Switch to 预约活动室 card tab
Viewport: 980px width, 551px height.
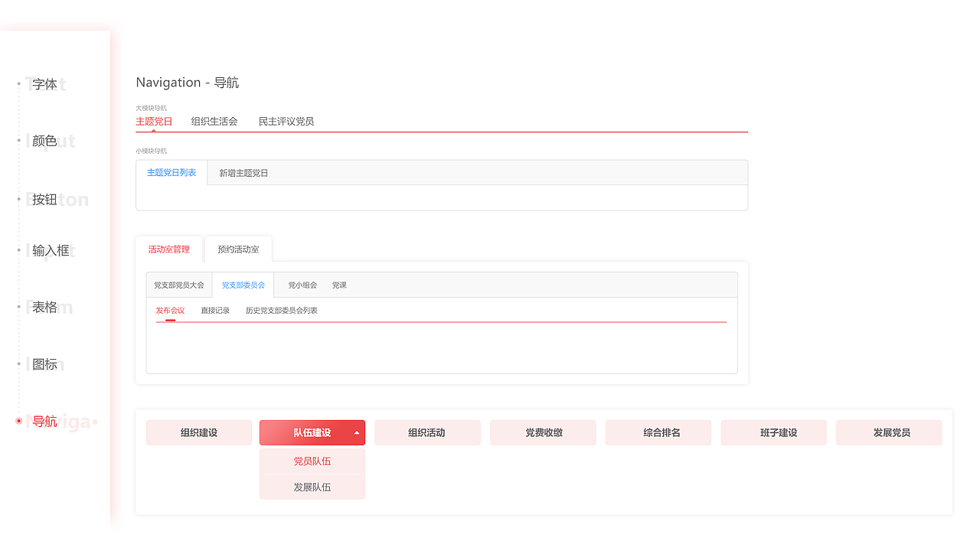pos(238,249)
